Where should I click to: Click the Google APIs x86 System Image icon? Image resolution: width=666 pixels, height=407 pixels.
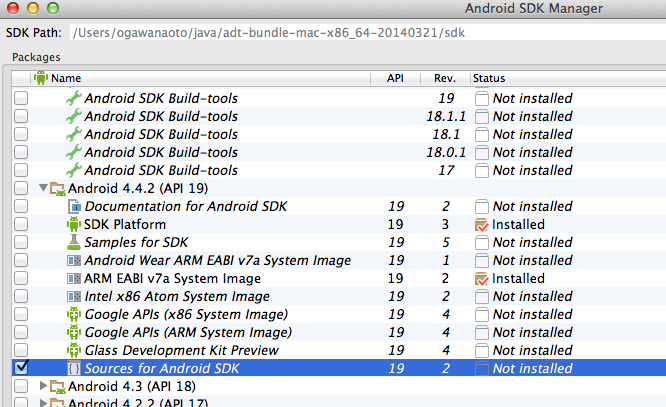click(x=74, y=314)
